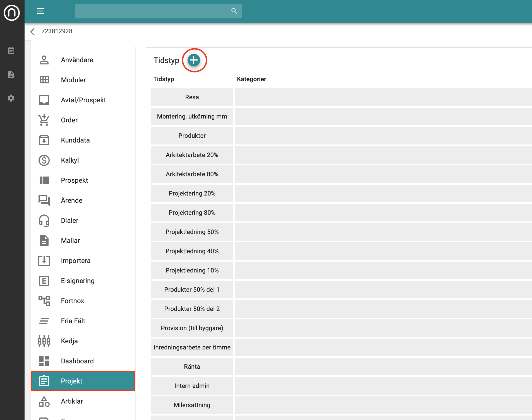Click the round logo icon at top left
The width and height of the screenshot is (532, 420).
tap(12, 13)
